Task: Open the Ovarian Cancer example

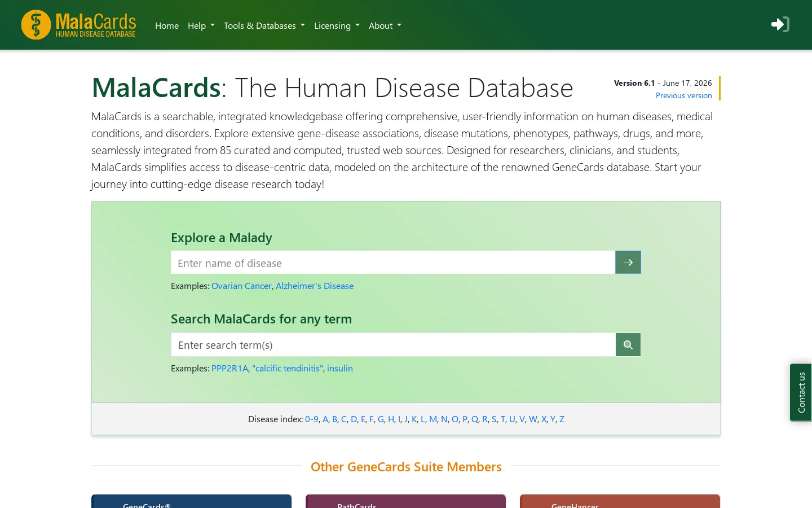Action: pos(241,286)
